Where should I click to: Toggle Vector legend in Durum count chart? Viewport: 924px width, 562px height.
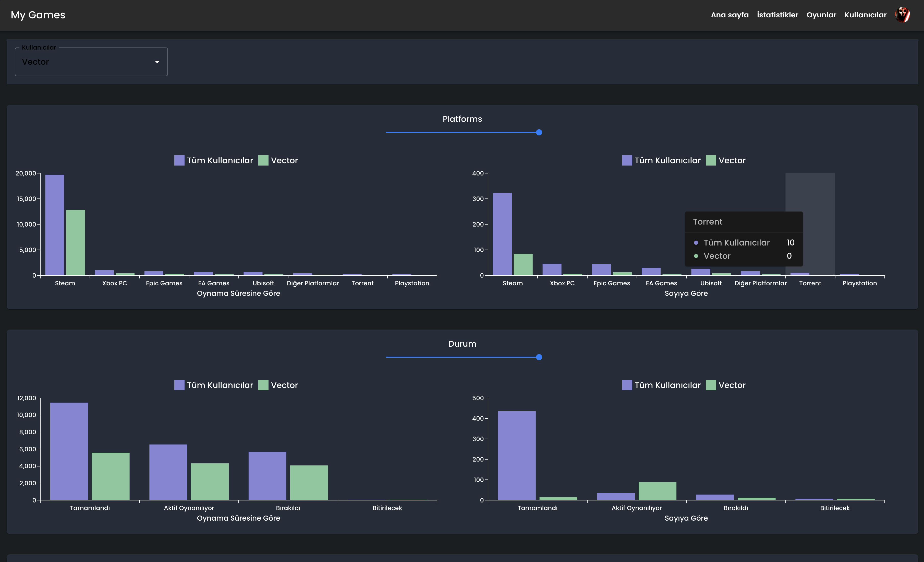[x=726, y=385]
